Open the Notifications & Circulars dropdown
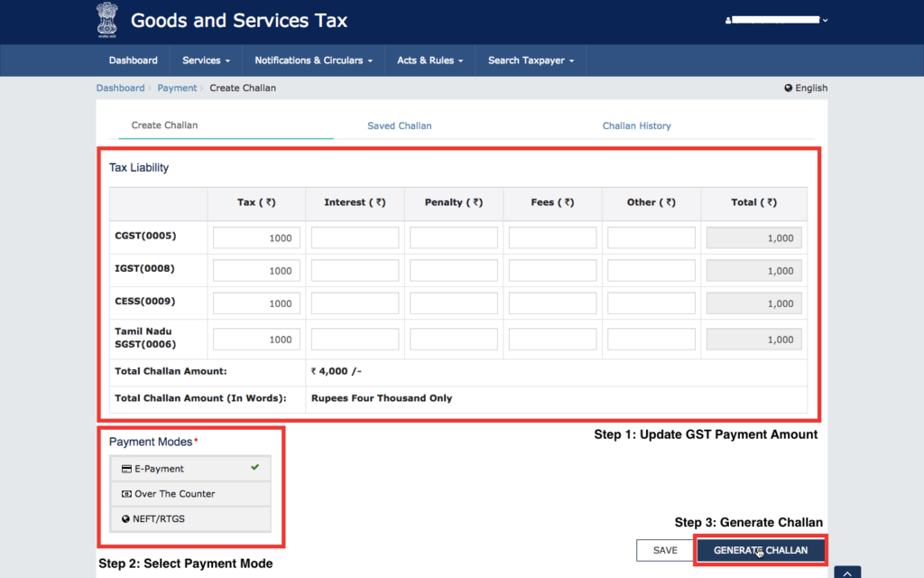Viewport: 924px width, 578px height. pyautogui.click(x=312, y=60)
